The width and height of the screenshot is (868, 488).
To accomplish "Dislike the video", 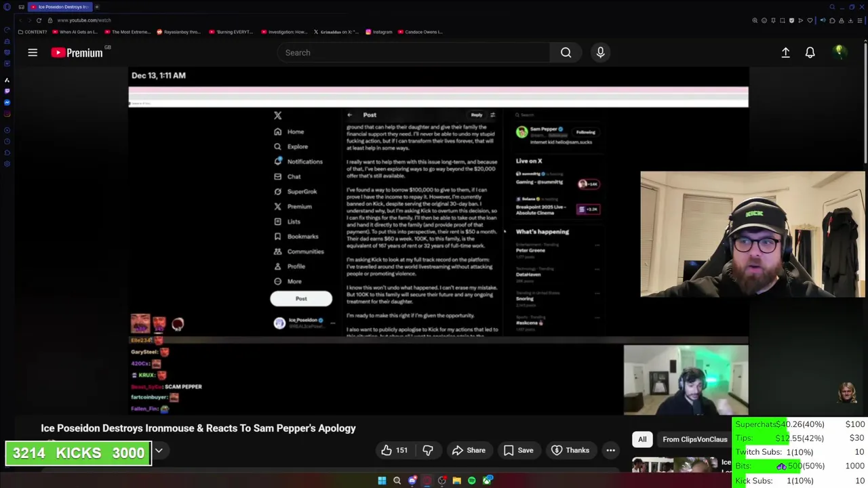I will coord(428,450).
